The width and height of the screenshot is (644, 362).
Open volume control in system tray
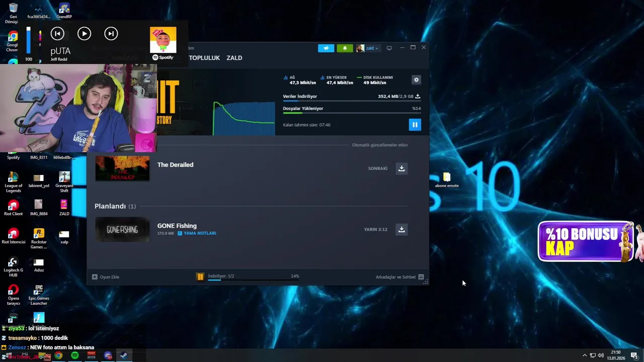tap(601, 355)
